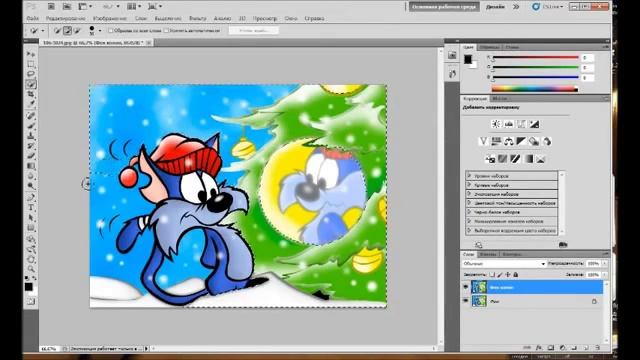Select 'Основная рабочая среда' workspace
The image size is (640, 360).
pyautogui.click(x=444, y=7)
